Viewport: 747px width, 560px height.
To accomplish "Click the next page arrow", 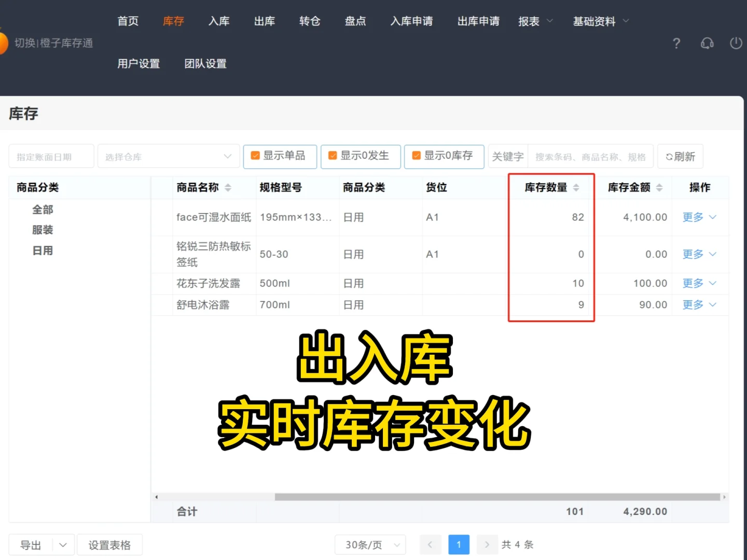I will click(487, 544).
